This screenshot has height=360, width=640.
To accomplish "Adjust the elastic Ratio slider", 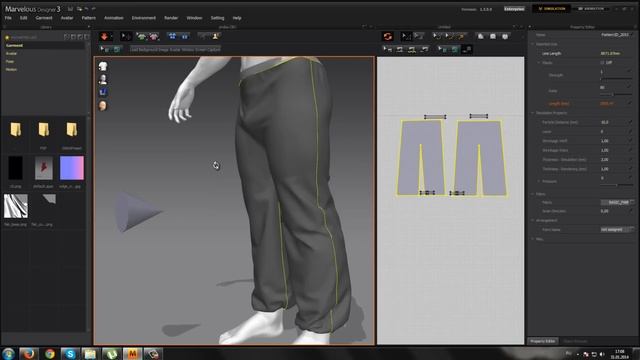I will coord(617,94).
